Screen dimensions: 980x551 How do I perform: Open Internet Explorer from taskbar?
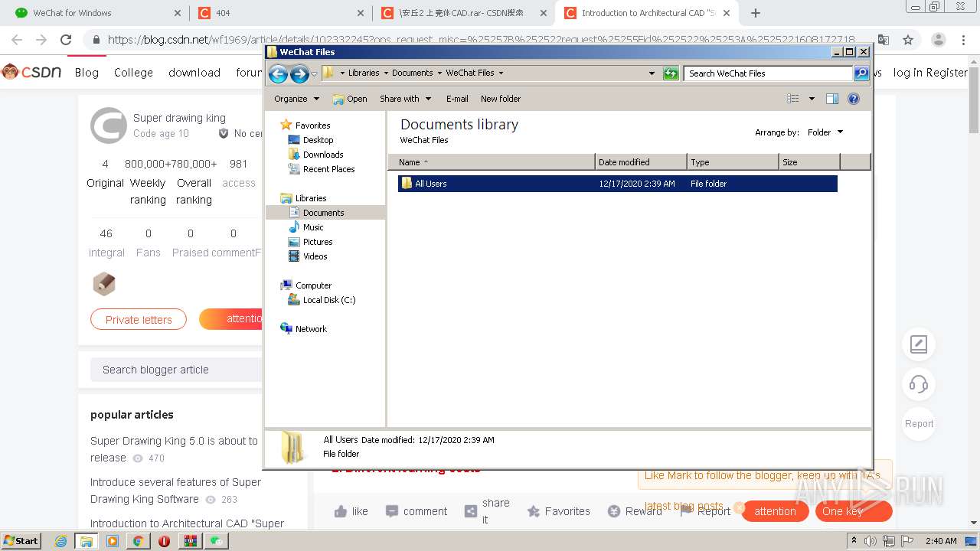pos(60,540)
